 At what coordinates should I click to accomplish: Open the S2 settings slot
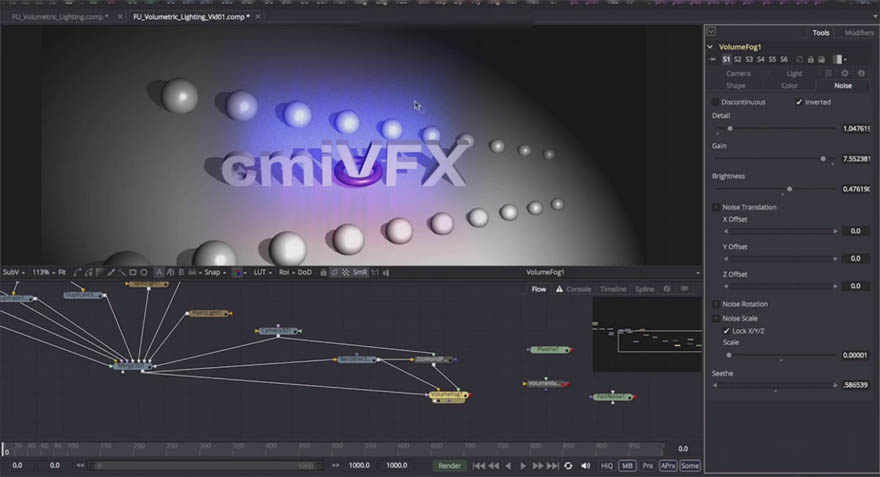pos(737,59)
